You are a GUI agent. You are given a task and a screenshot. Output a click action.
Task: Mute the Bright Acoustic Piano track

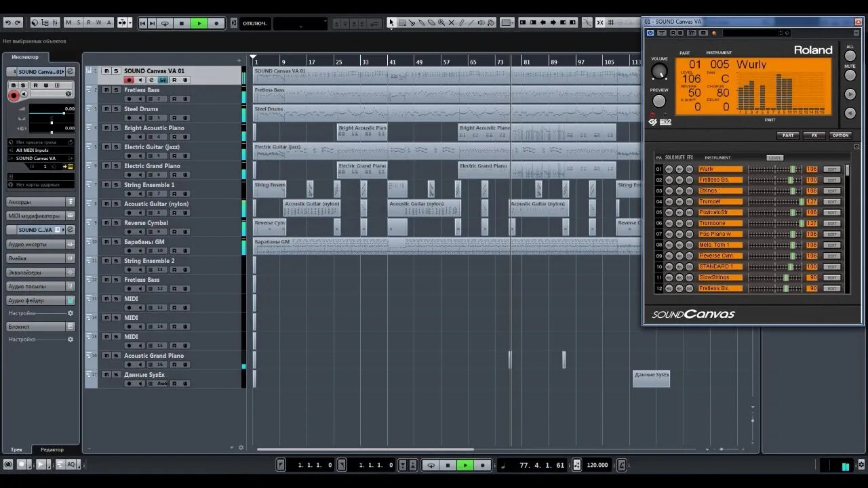106,127
